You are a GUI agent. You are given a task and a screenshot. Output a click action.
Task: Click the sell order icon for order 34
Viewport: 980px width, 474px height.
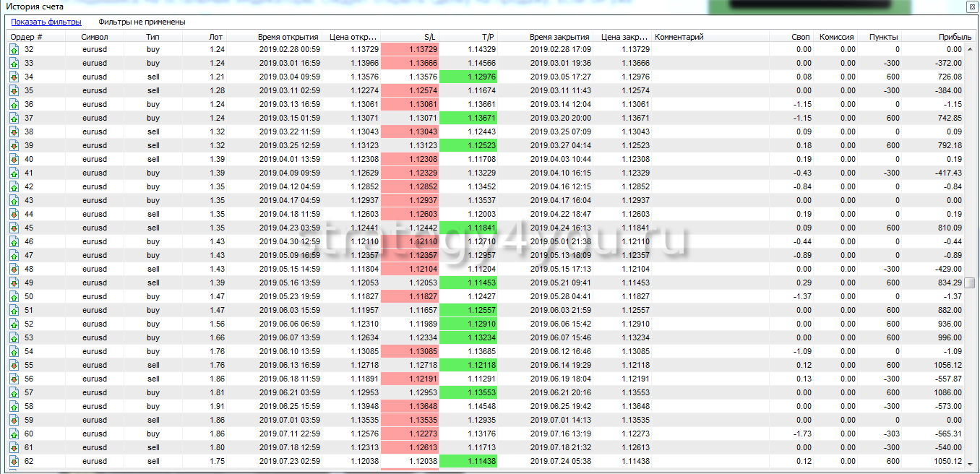(14, 77)
